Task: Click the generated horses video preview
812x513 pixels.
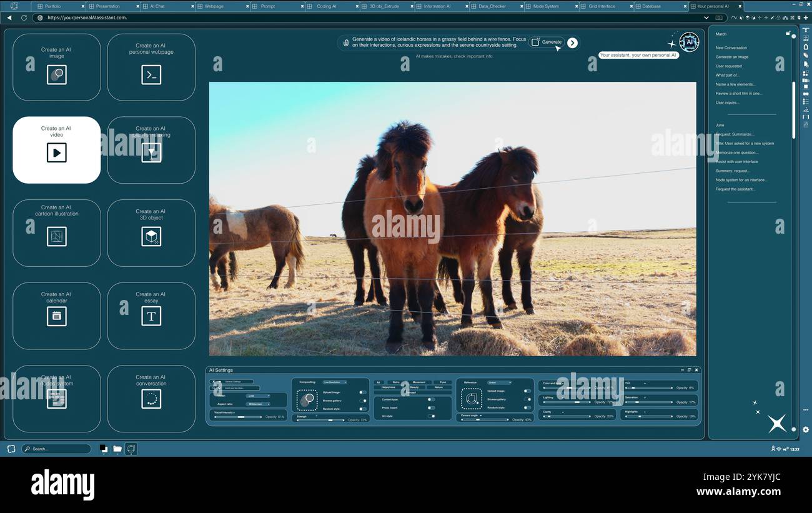Action: pos(452,219)
